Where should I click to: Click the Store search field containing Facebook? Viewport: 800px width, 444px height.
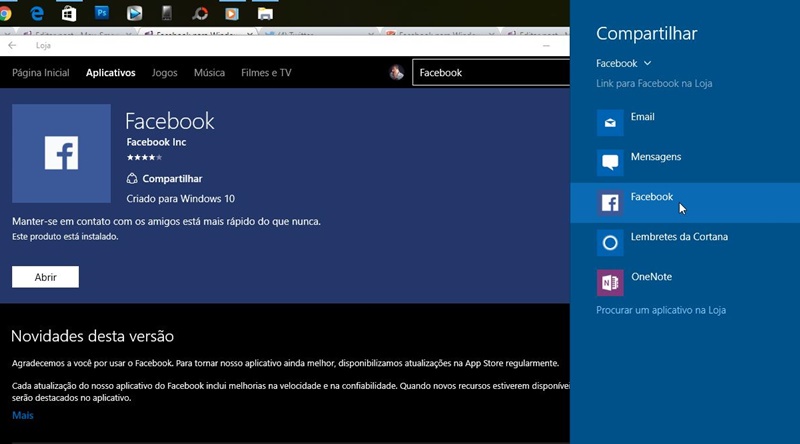(491, 72)
